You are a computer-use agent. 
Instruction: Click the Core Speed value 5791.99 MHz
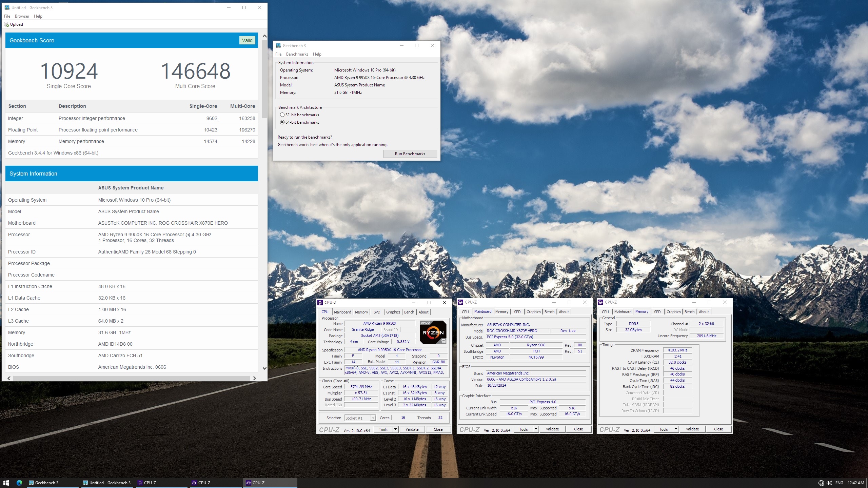361,387
